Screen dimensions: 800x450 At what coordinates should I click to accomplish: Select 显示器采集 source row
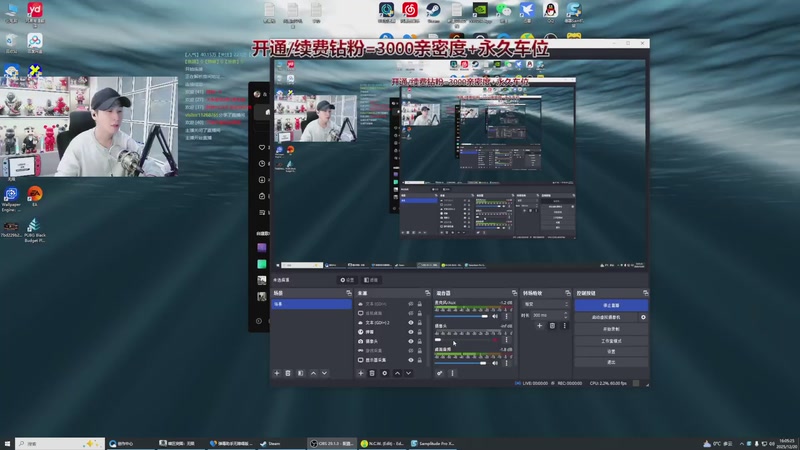pyautogui.click(x=390, y=360)
